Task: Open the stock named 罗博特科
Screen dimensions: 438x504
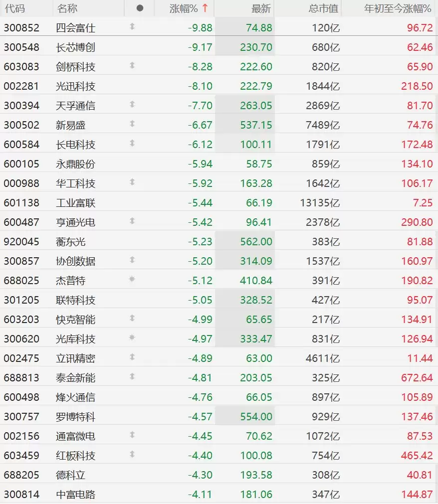Action: pyautogui.click(x=75, y=417)
